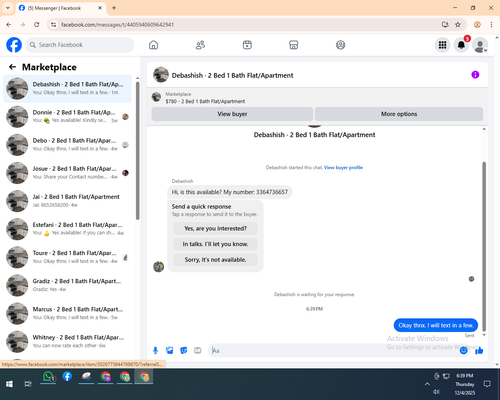This screenshot has width=500, height=400.
Task: Open the Whitney conversation
Action: pyautogui.click(x=67, y=341)
